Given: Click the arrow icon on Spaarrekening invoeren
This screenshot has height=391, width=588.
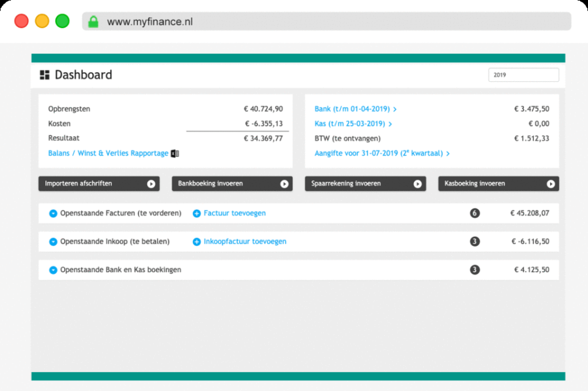Looking at the screenshot, I should coord(419,184).
